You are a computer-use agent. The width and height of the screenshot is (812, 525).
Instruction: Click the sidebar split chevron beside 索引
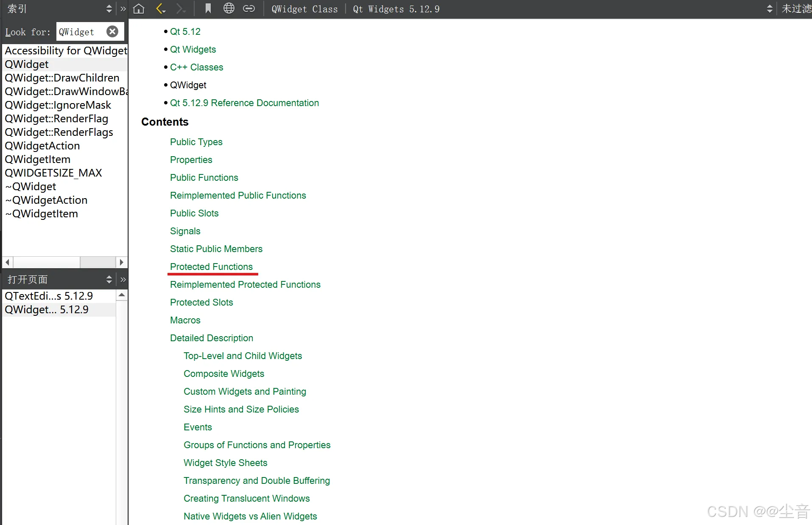point(123,8)
